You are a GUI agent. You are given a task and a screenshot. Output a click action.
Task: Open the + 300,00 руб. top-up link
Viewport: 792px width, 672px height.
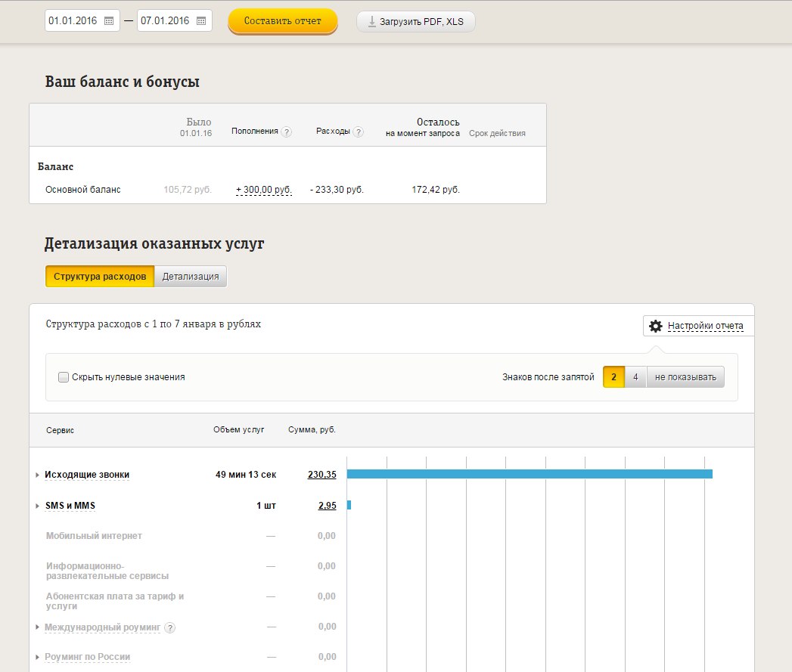(x=264, y=190)
